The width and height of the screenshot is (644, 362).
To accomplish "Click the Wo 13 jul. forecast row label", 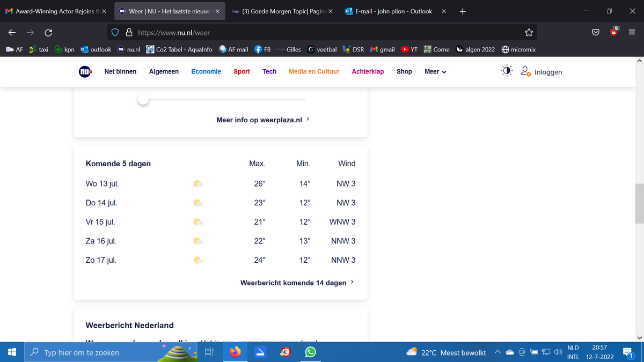I will coord(103,183).
